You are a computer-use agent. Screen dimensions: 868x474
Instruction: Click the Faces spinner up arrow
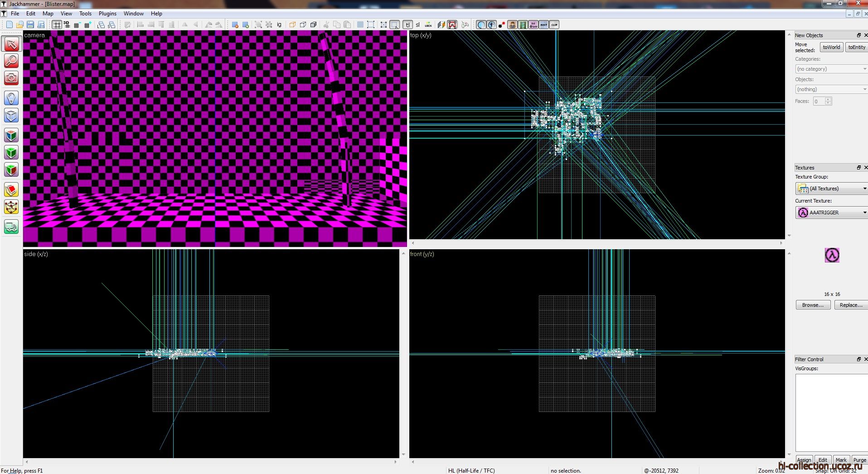(828, 99)
